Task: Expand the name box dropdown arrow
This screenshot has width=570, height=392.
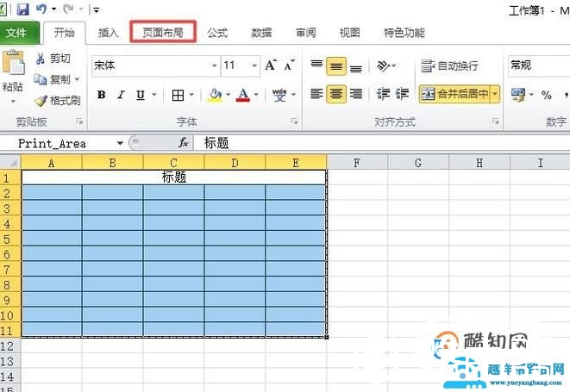Action: coord(120,144)
